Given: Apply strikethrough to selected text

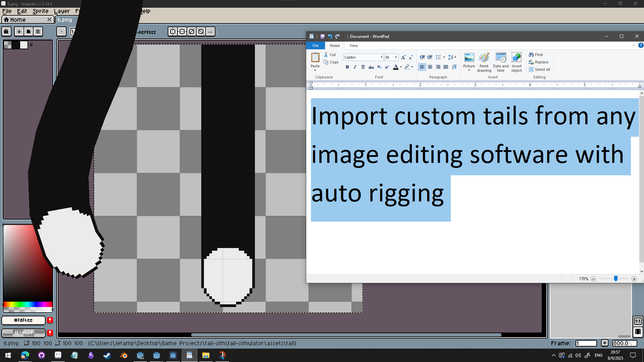Looking at the screenshot, I should point(371,67).
